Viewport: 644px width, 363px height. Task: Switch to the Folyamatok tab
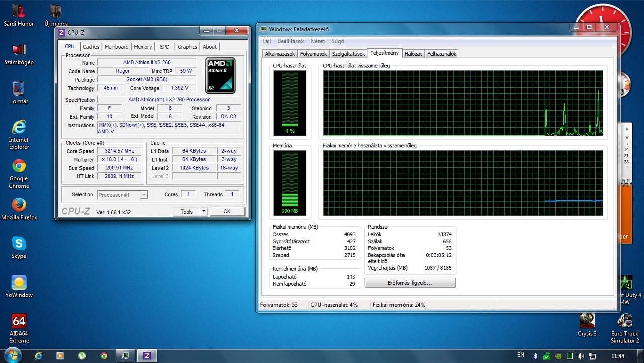click(313, 54)
